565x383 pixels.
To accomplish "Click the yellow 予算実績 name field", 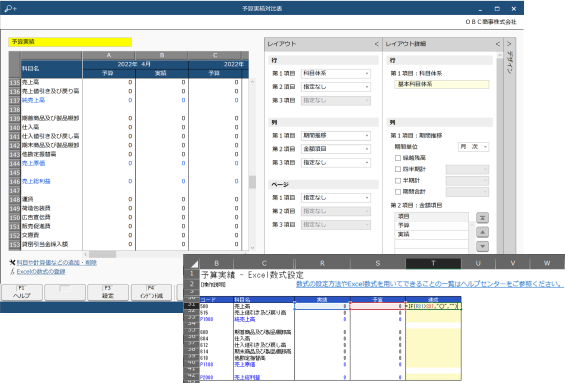I will pyautogui.click(x=70, y=42).
